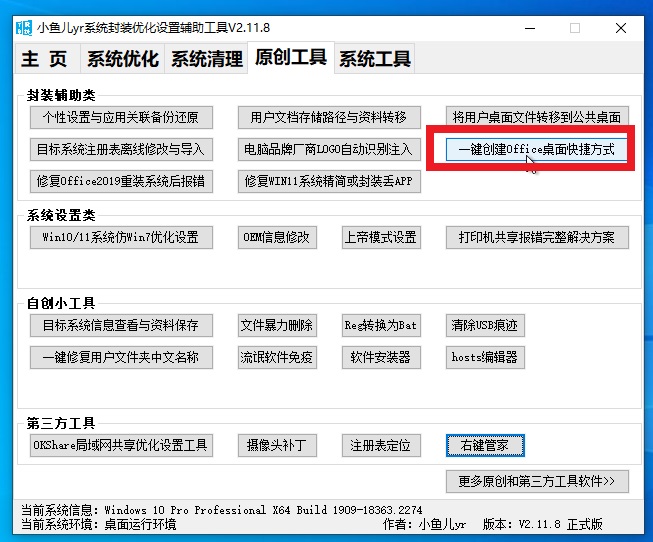The image size is (653, 542).
Task: Click 清除USB痕迹 button
Action: pyautogui.click(x=487, y=325)
